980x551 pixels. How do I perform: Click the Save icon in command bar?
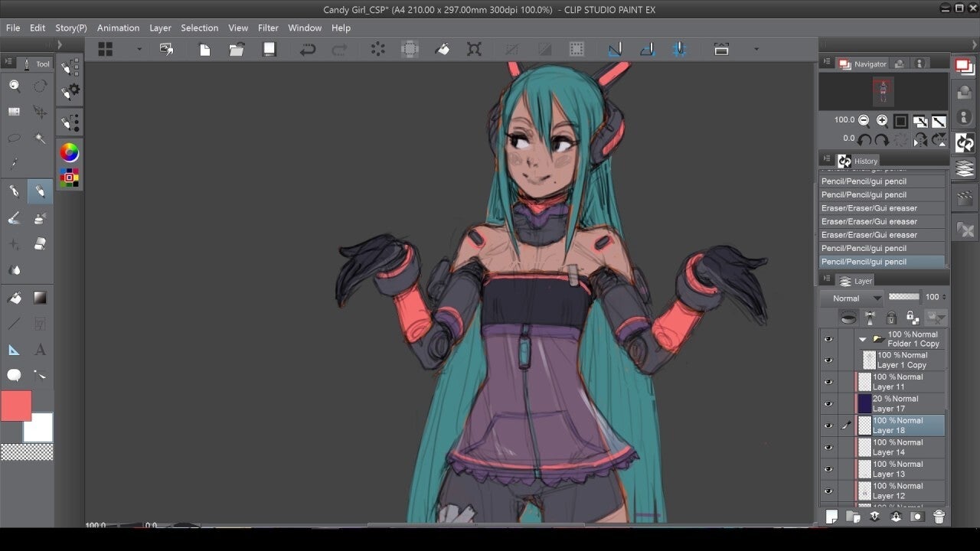coord(269,49)
